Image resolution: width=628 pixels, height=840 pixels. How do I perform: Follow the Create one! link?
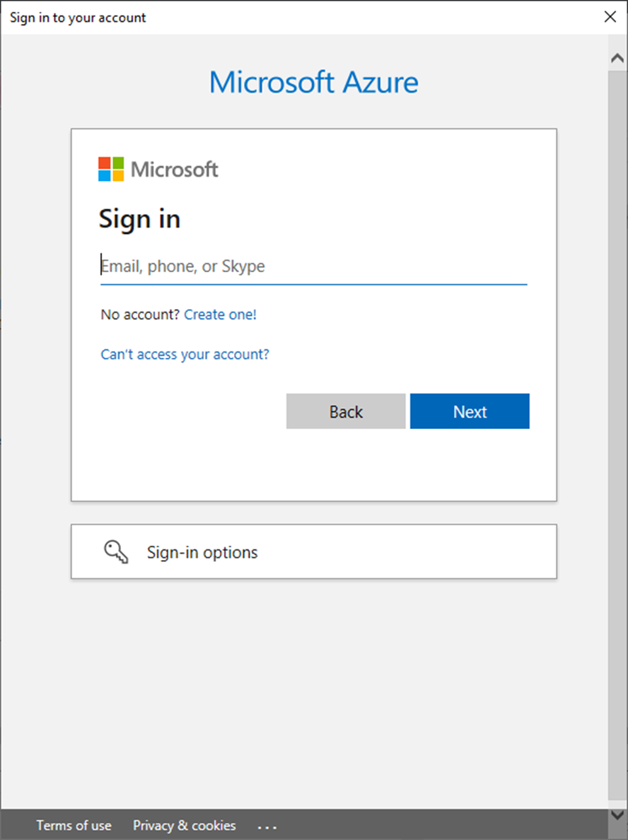coord(220,315)
